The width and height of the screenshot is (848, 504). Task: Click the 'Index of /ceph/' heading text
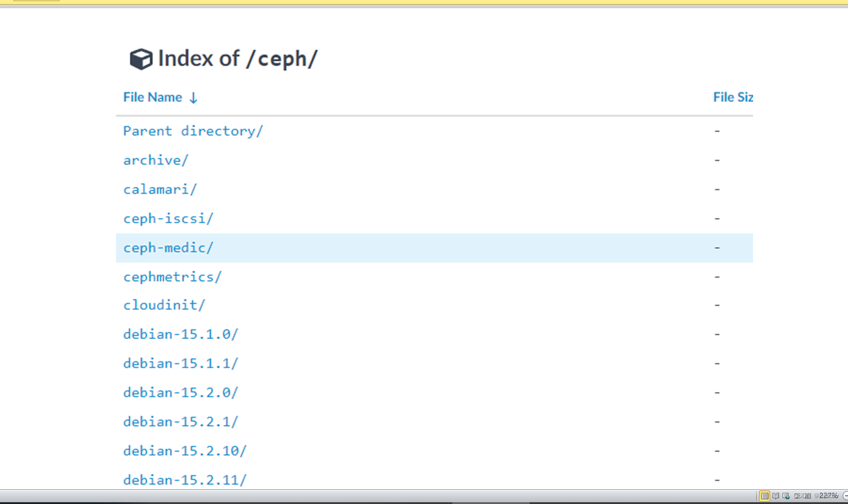(x=238, y=58)
